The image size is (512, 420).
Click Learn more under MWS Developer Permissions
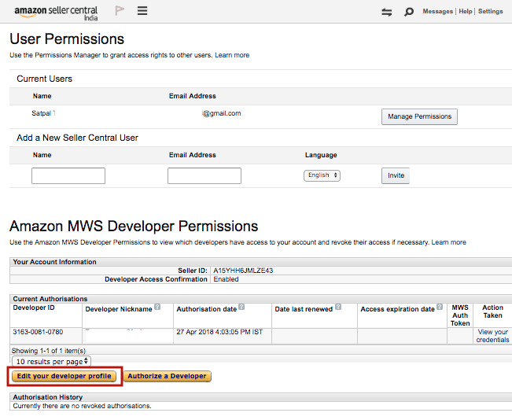[x=448, y=242]
